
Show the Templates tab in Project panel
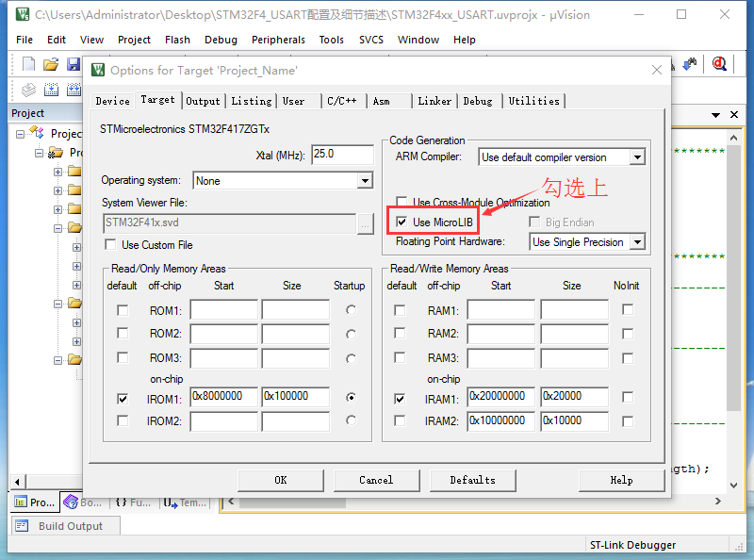click(185, 502)
